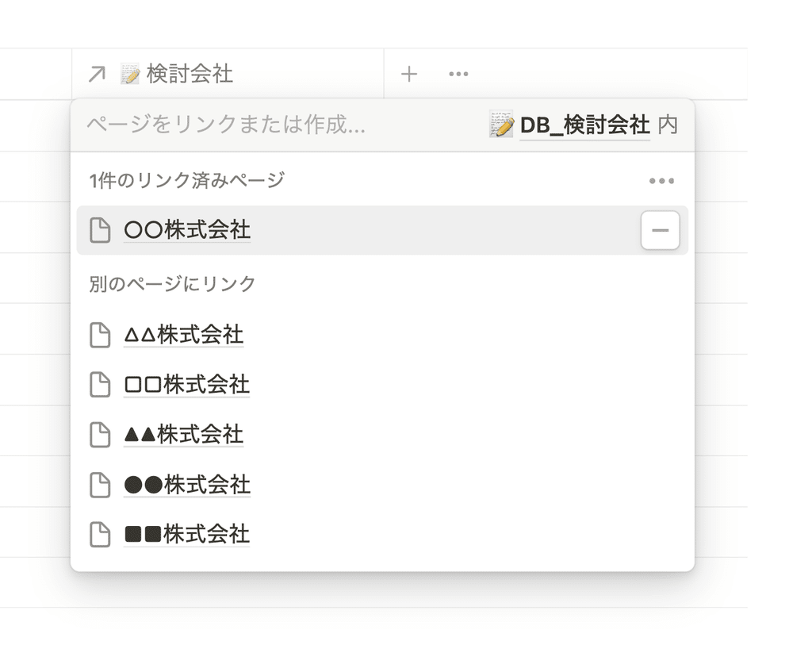Click the page icon of ▲▲株式会社
The image size is (812, 645).
100,434
